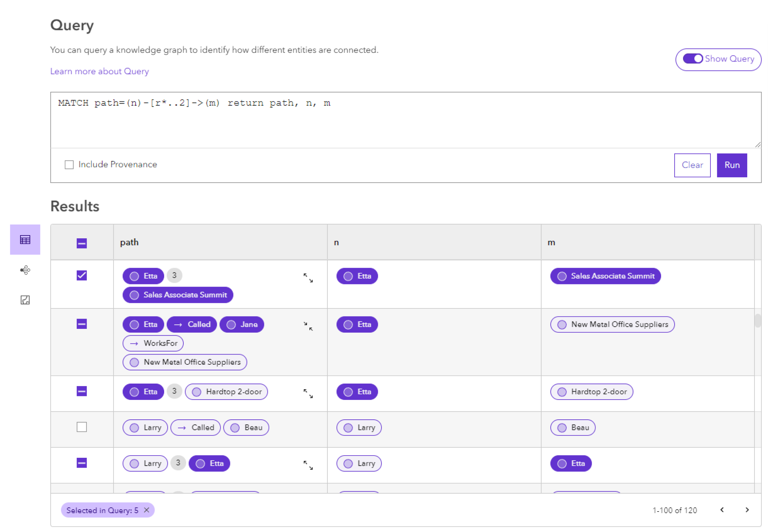Enable the Include Provenance checkbox
The height and width of the screenshot is (532, 768).
click(69, 164)
